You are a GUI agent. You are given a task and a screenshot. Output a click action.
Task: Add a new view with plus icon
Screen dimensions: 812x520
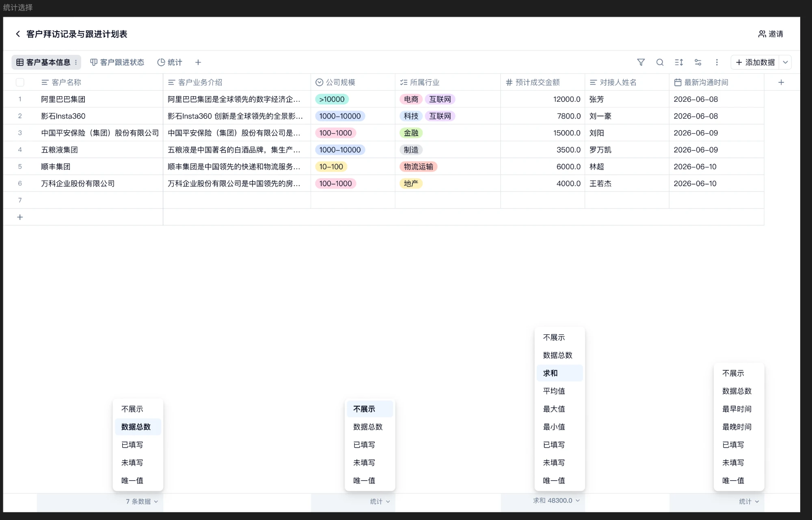coord(198,62)
